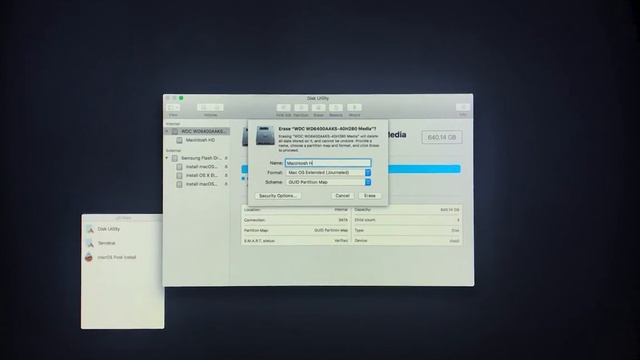640x360 pixels.
Task: Click the Mount toolbar icon
Action: [354, 107]
